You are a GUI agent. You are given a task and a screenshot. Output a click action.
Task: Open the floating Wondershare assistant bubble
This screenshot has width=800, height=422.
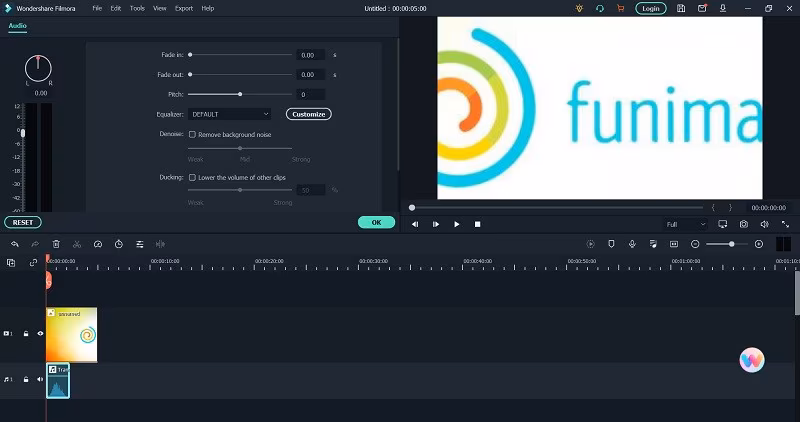(x=752, y=360)
